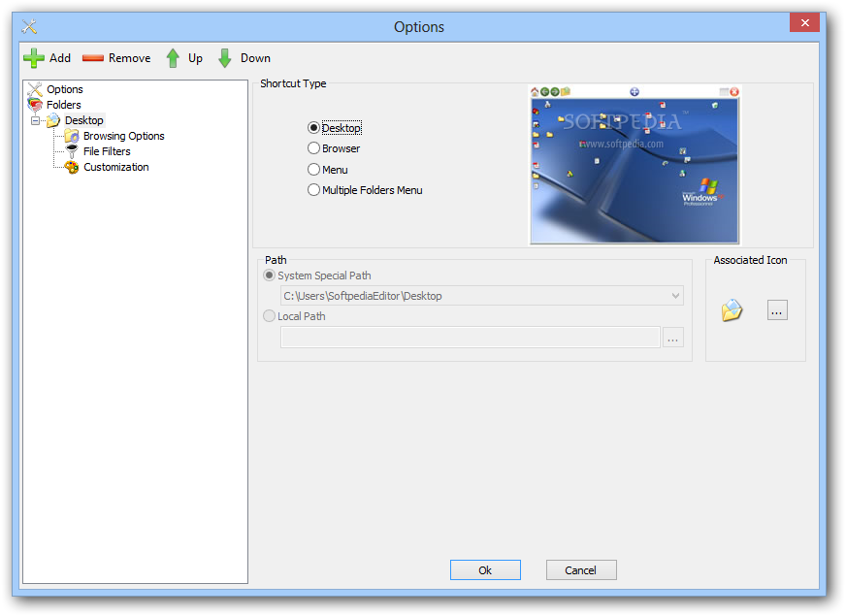Screen dimensions: 846x616
Task: Click the File Filters funnel icon
Action: (x=72, y=151)
